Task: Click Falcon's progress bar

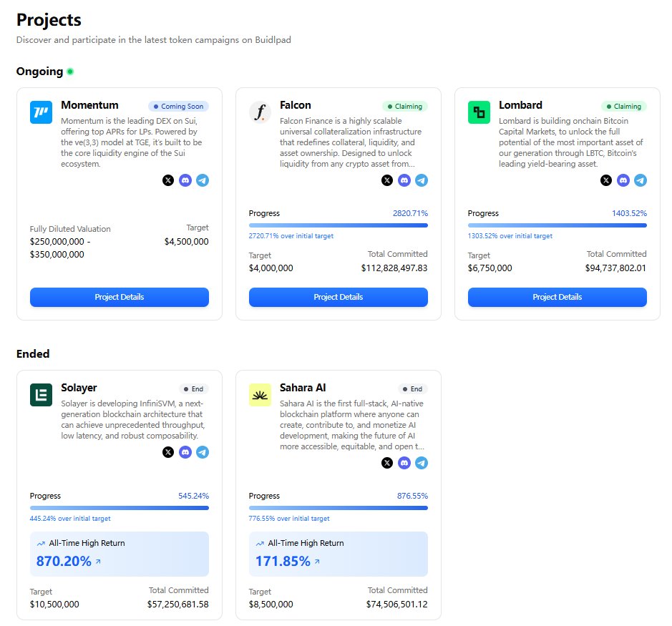Action: (339, 225)
